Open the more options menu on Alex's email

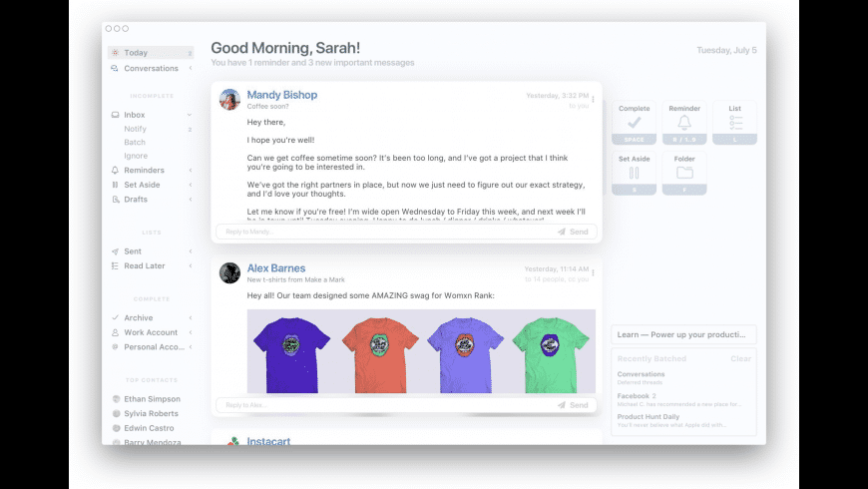click(593, 271)
